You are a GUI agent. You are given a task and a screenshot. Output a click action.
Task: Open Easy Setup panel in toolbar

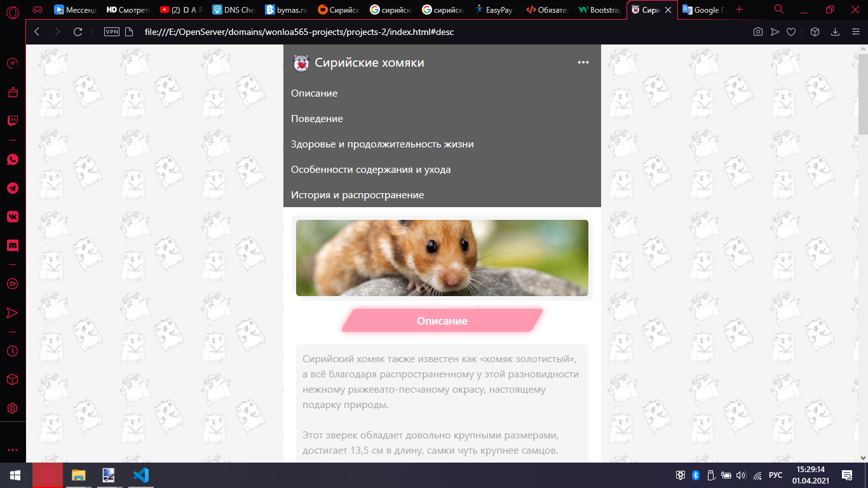coord(854,32)
